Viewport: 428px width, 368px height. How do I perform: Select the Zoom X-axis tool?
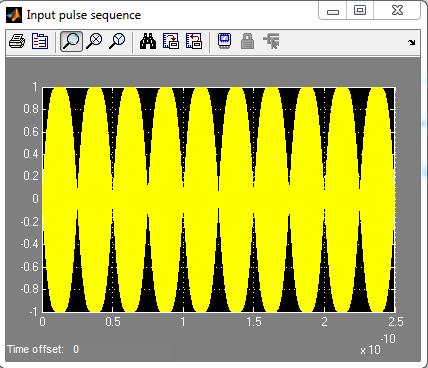click(94, 42)
